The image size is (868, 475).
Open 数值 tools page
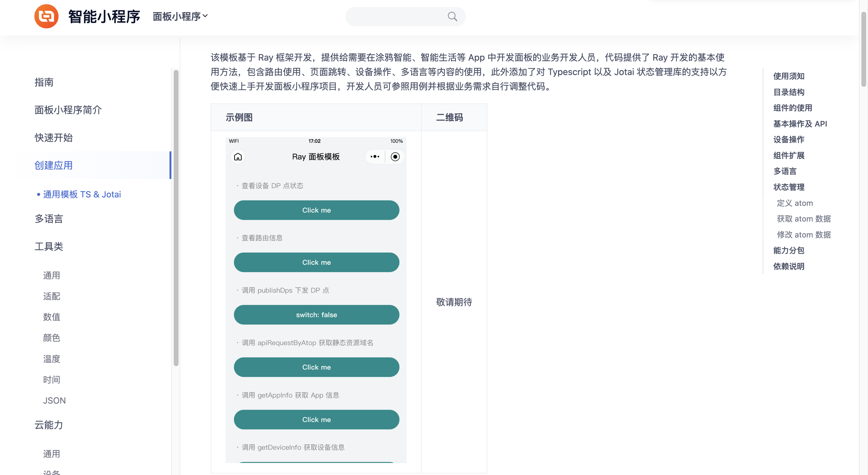click(x=52, y=317)
